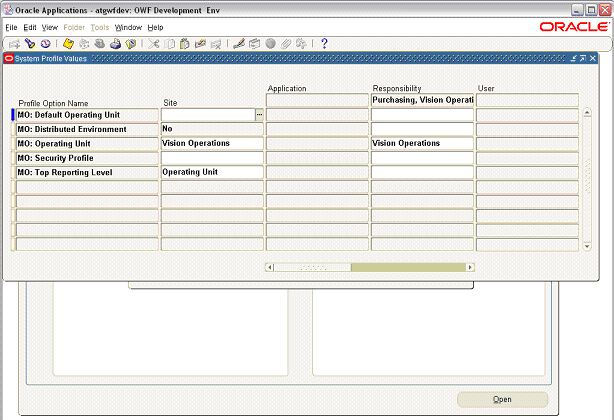
Task: Open the Edit Field pencil icon
Action: [x=238, y=44]
